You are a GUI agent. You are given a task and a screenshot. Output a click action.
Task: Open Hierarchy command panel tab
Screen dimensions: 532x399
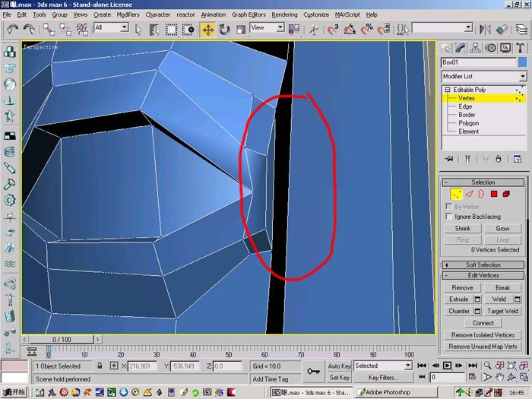[475, 48]
